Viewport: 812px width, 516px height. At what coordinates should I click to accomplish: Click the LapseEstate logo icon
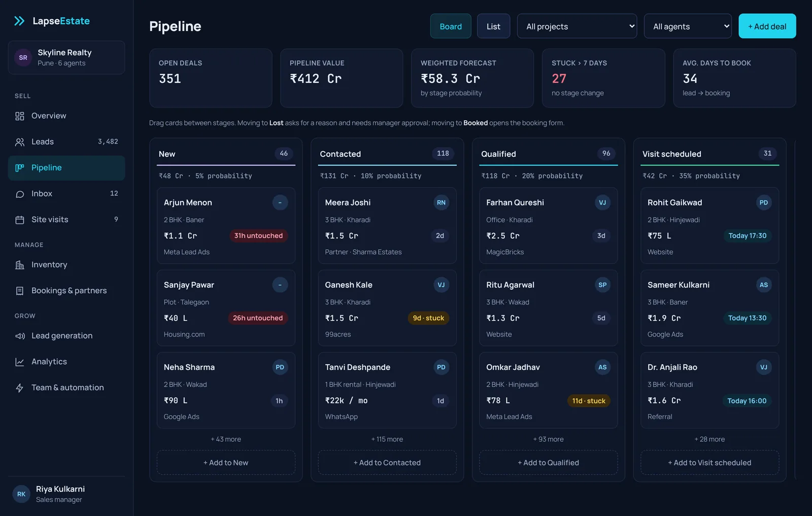coord(19,21)
